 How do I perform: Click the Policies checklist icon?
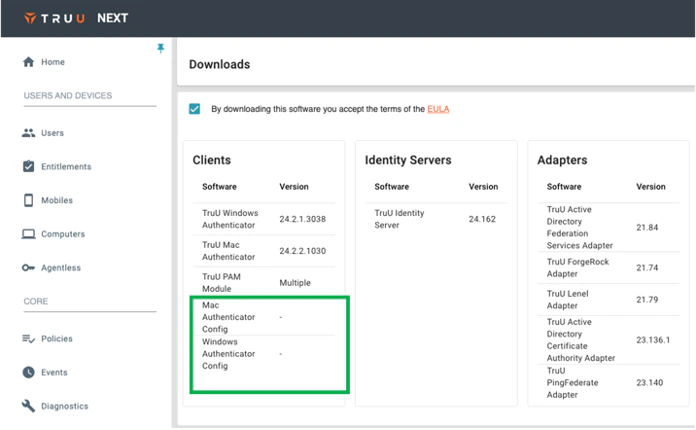(x=28, y=339)
